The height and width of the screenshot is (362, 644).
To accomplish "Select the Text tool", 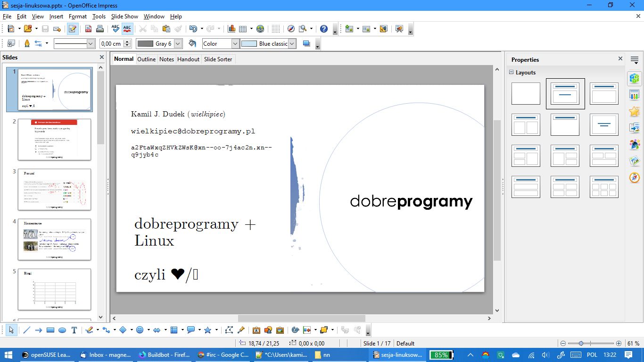I will [74, 330].
